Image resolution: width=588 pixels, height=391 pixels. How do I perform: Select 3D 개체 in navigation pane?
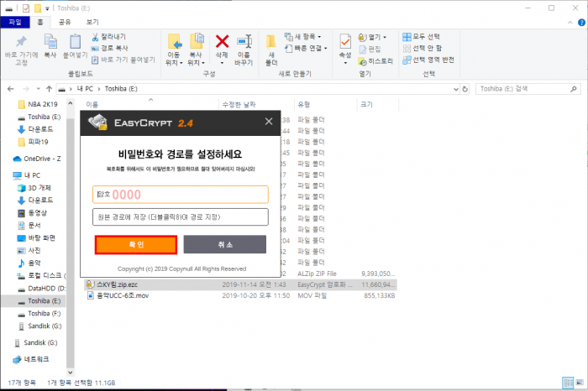(34, 188)
